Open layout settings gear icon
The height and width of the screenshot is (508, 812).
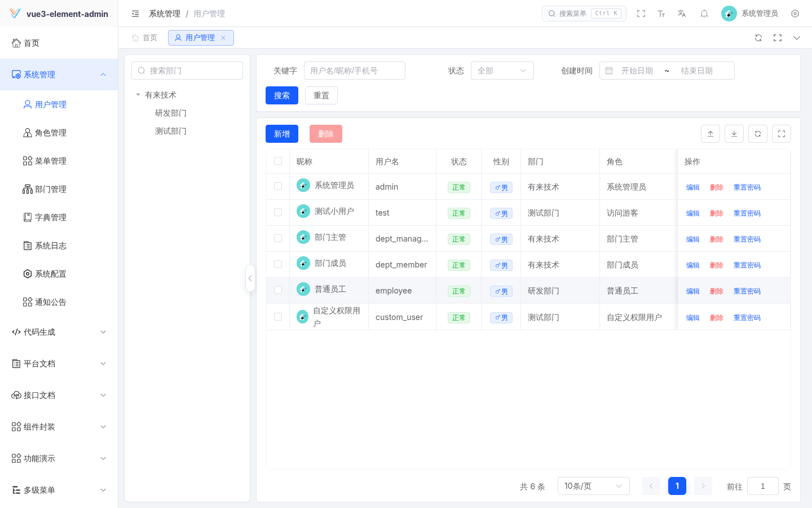(x=795, y=14)
